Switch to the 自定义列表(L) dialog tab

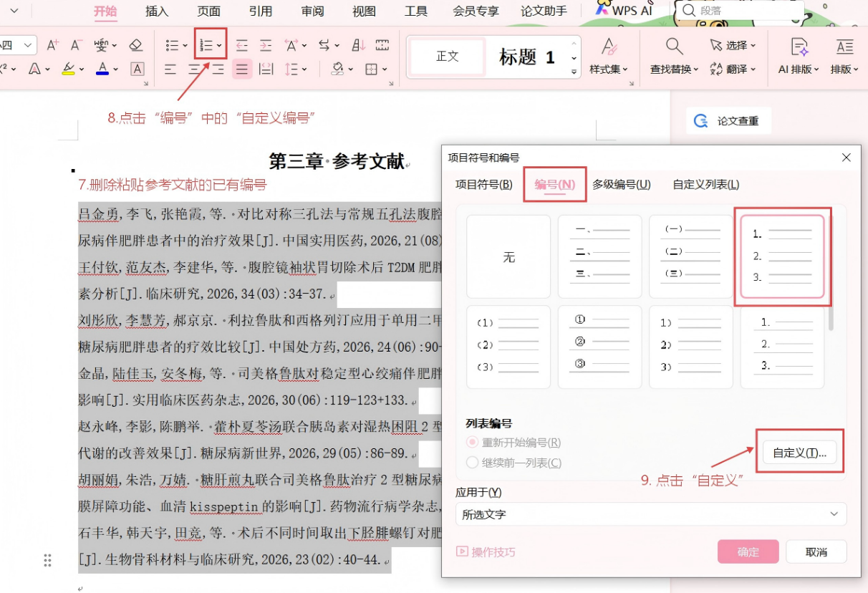[706, 184]
